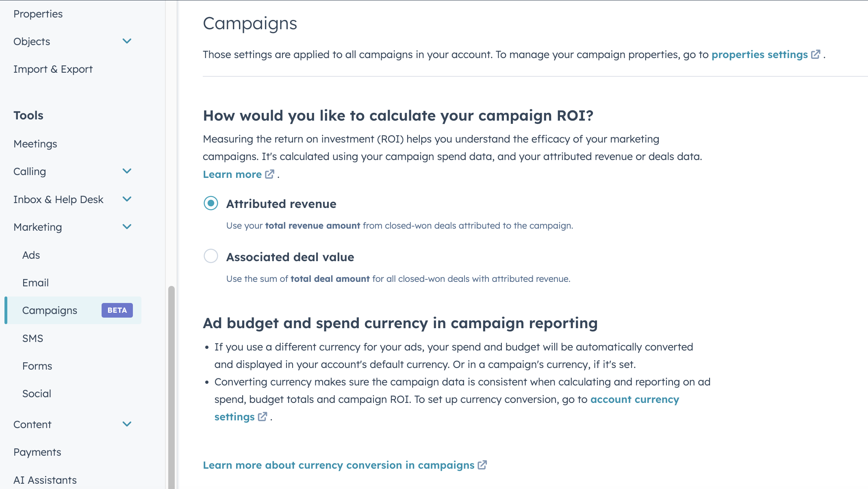Click the BETA badge on Campaigns
Screen dimensions: 868x489
pos(117,310)
